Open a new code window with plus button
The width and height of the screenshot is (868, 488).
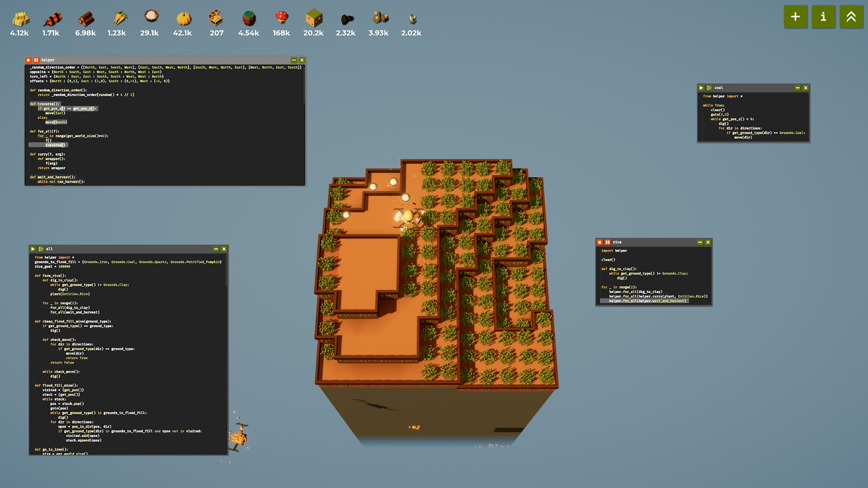[795, 17]
